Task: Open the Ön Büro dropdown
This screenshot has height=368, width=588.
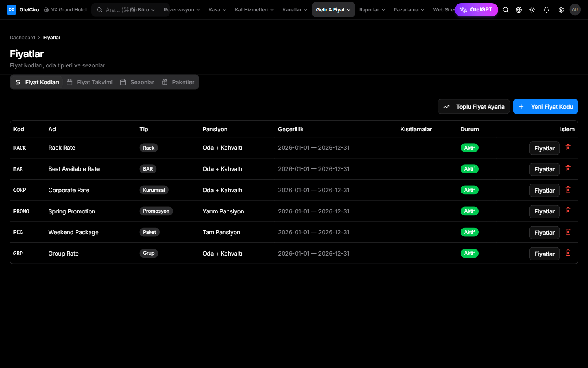Action: (x=143, y=10)
